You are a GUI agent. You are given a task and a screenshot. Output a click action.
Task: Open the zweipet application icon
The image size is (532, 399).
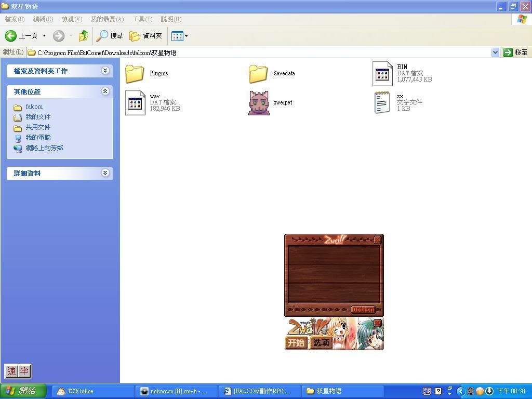pyautogui.click(x=259, y=103)
